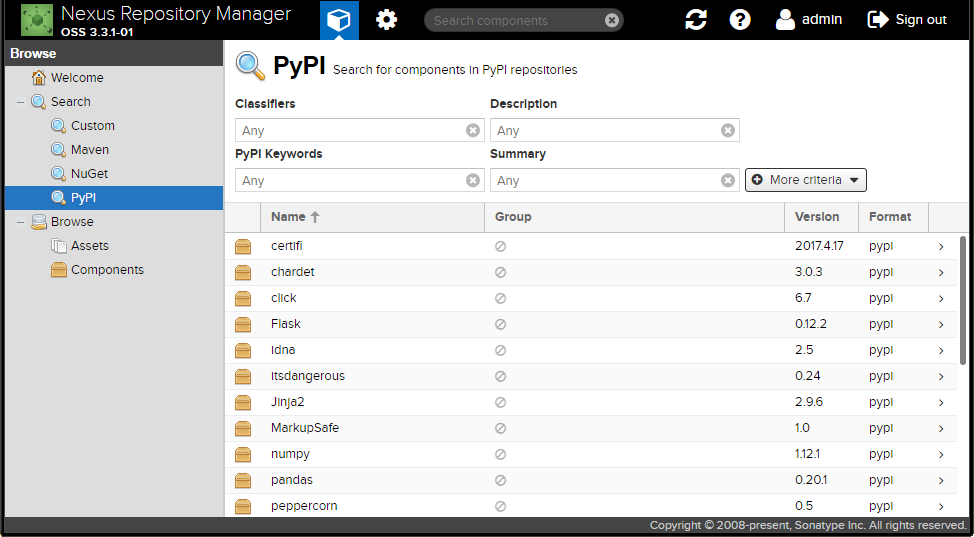The image size is (974, 537).
Task: Open the Help question mark menu
Action: coord(740,20)
